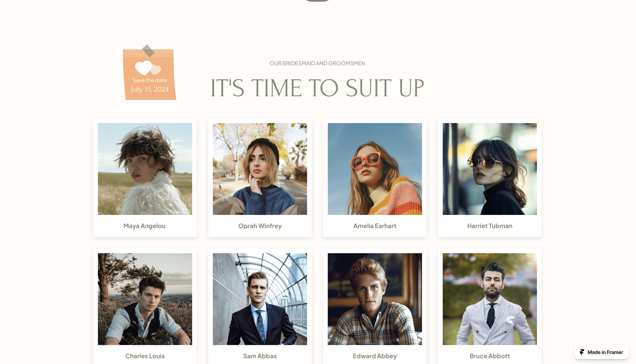Select Maya Angelou's portrait photo
636x364 pixels.
click(x=145, y=169)
